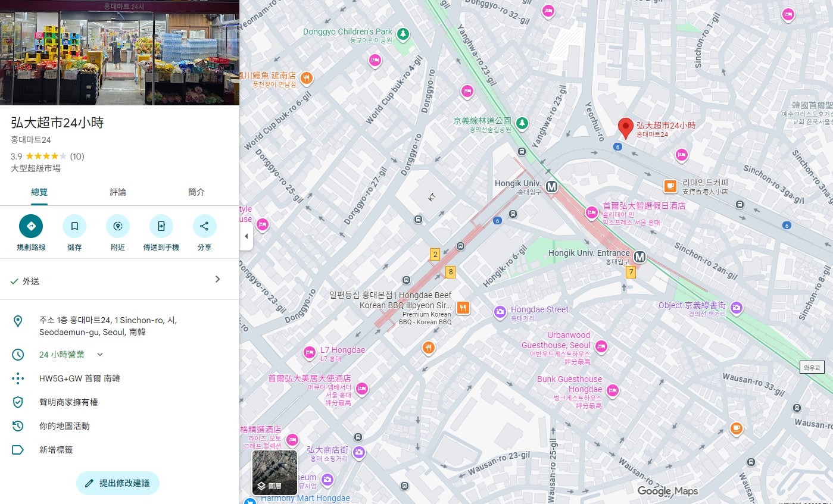Select the green transit icon near Donggyo Children's Park
The width and height of the screenshot is (833, 504).
[x=403, y=35]
